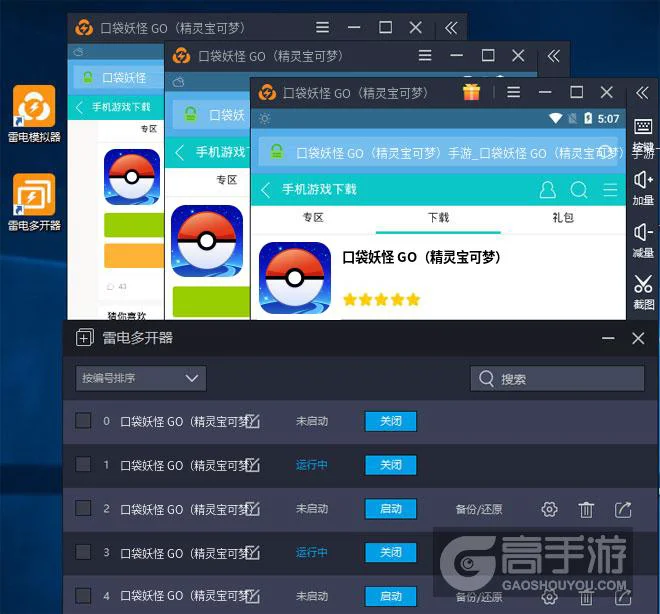Image resolution: width=660 pixels, height=614 pixels.
Task: Click the 运行中 status of instance 1
Action: click(x=311, y=465)
